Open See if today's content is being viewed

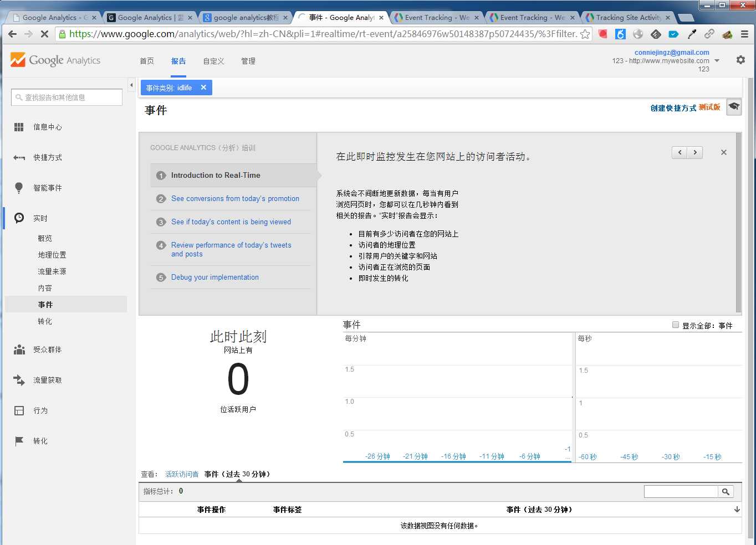point(231,222)
